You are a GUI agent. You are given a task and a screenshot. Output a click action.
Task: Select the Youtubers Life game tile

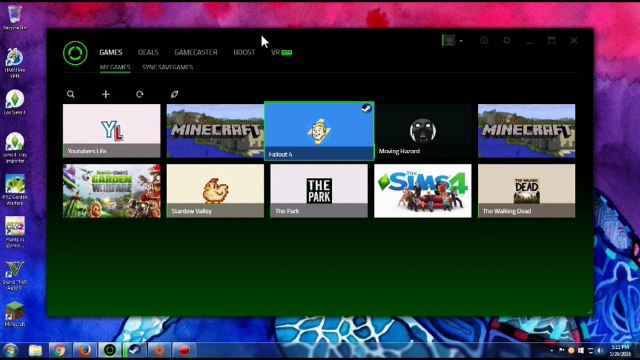111,131
